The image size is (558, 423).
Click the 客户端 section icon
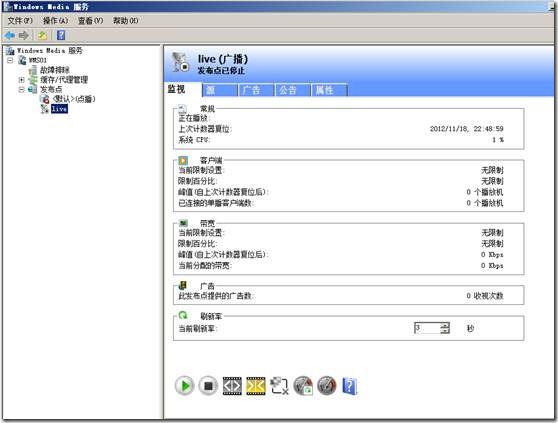coord(183,160)
